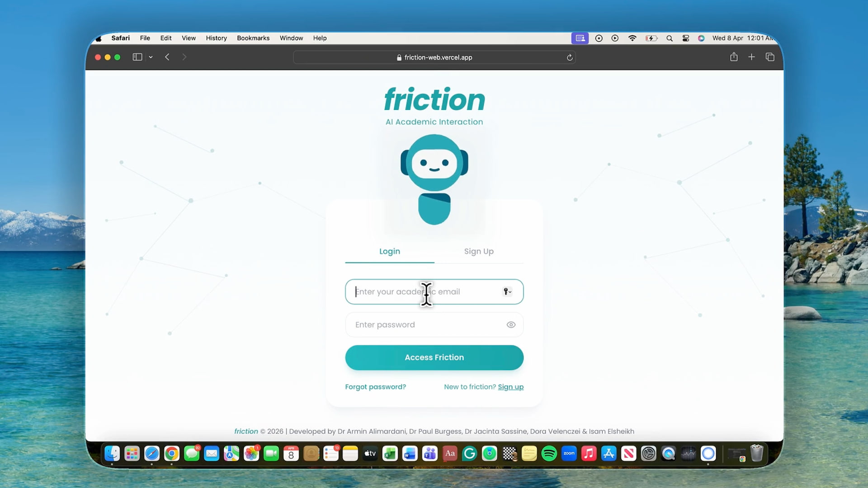Launch Zoom from the Dock
Viewport: 868px width, 488px height.
(569, 453)
